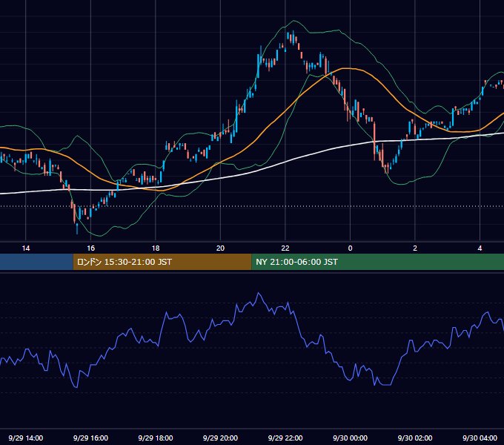Click the 9/29 16:00 time label
The width and height of the screenshot is (504, 445).
[90, 438]
